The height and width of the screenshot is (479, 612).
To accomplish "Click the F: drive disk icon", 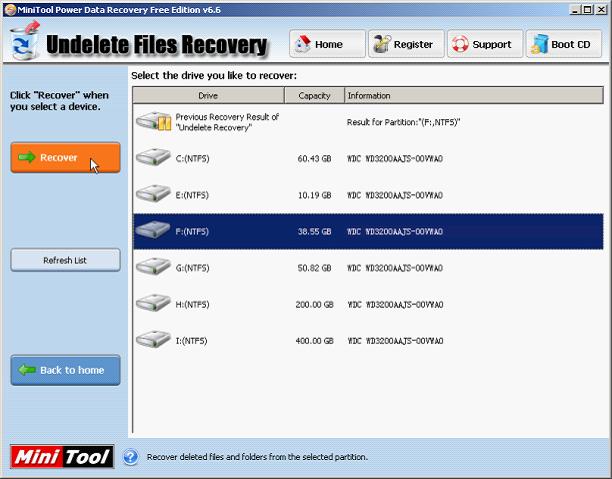I will pyautogui.click(x=153, y=230).
